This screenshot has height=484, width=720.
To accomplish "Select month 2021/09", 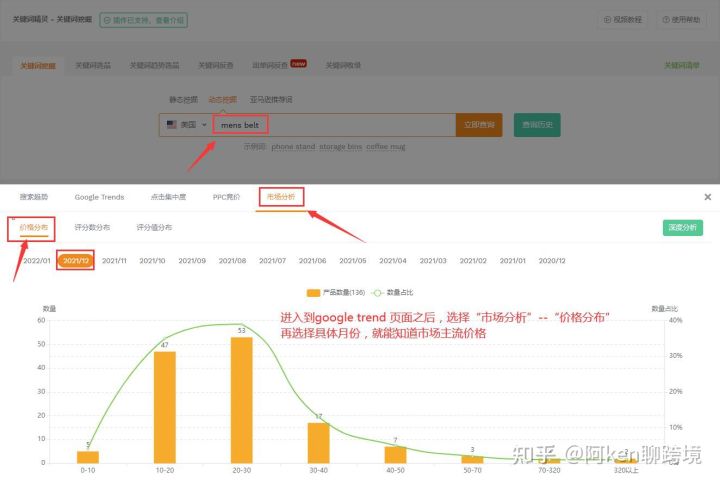I will [x=192, y=260].
